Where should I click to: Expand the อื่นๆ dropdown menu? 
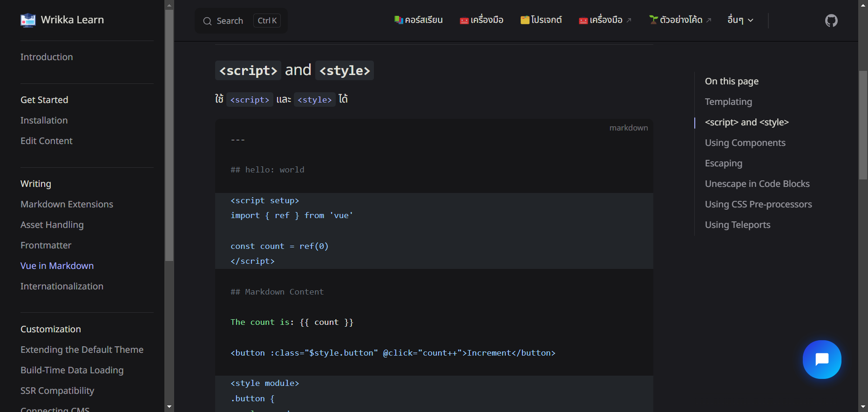pos(740,20)
